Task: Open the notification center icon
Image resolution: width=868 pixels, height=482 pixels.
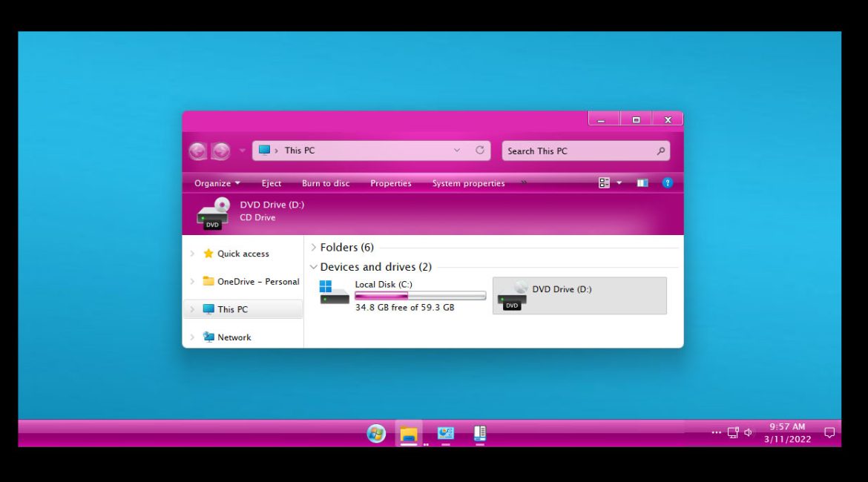Action: pyautogui.click(x=829, y=432)
